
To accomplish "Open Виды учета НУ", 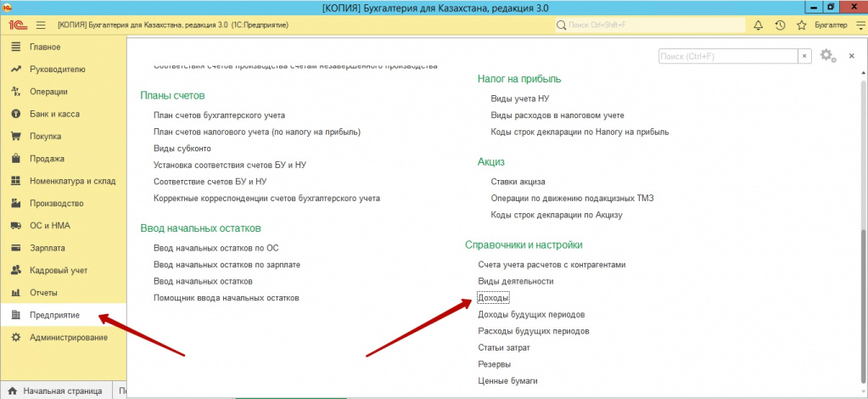I will pos(520,98).
